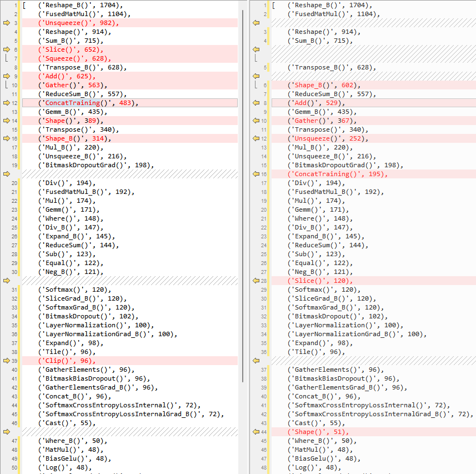Click ('Transpose_B()', 628) in the left pane
This screenshot has width=476, height=474.
83,67
